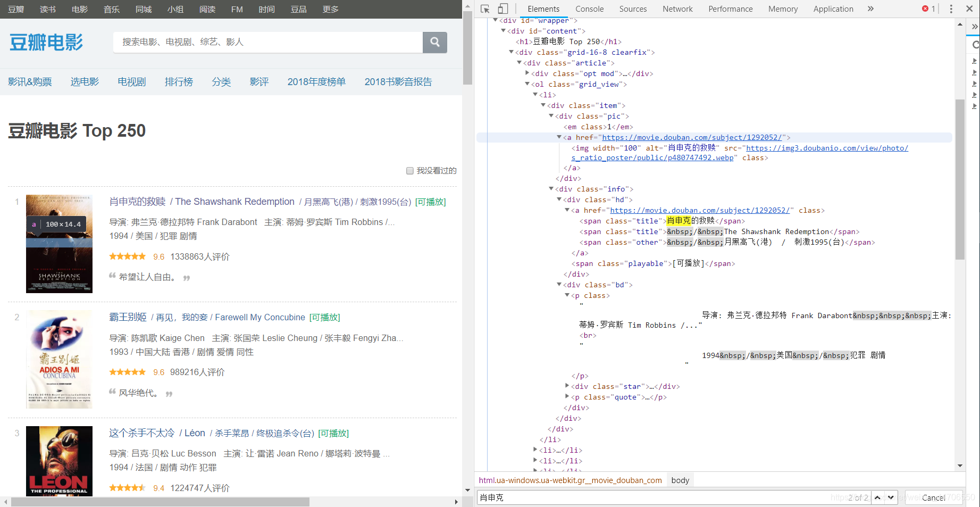Open the 影评 navigation link

click(259, 82)
